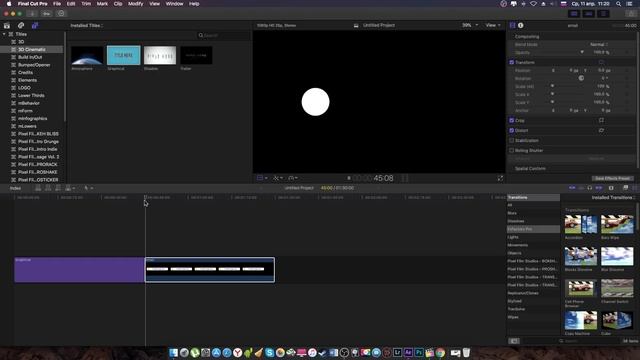Open Lightroom from the Dock
640x360 pixels.
coord(397,353)
